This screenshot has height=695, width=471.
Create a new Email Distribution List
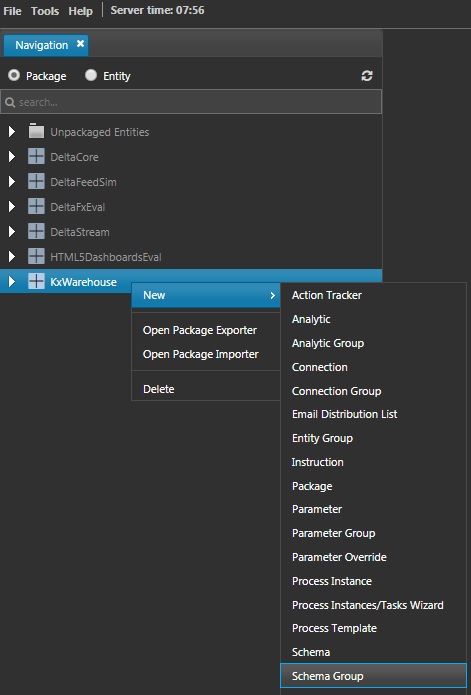374,414
